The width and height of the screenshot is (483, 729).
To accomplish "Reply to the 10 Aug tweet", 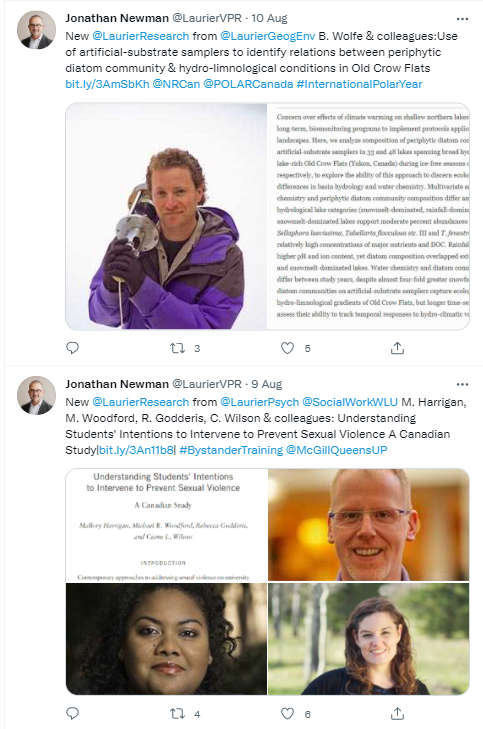I will pos(73,348).
